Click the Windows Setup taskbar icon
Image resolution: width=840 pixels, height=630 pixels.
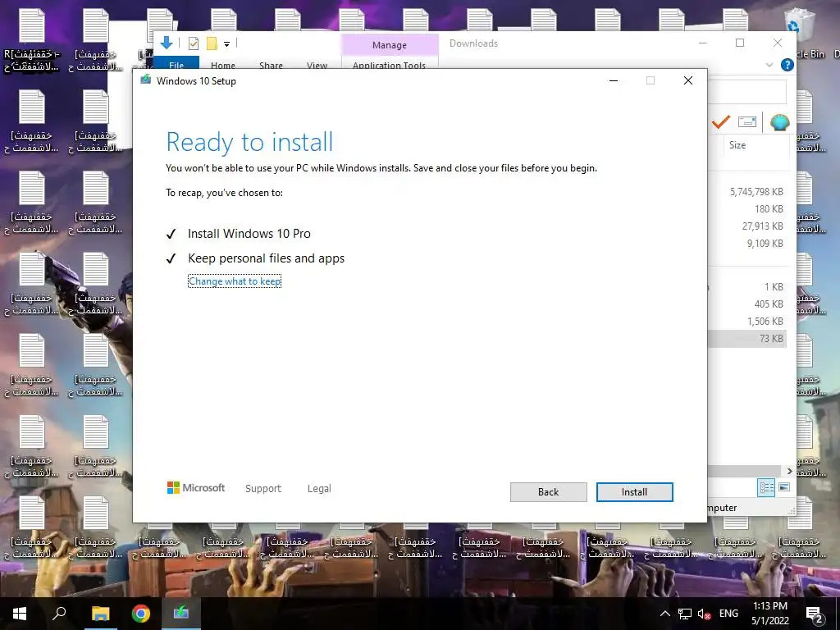coord(181,614)
